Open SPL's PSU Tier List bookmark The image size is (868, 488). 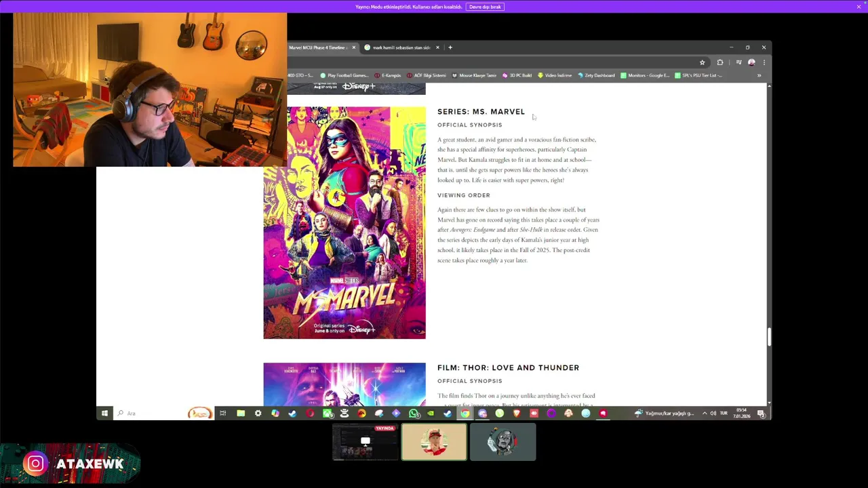(698, 75)
